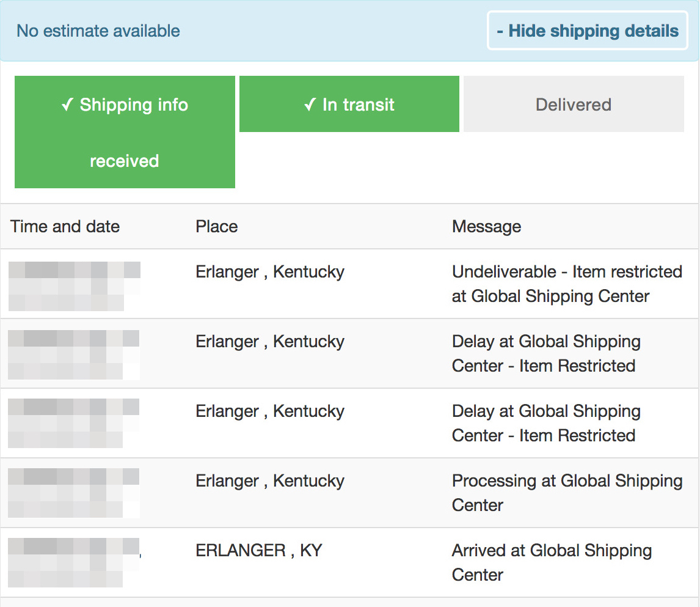Click the Place column header
This screenshot has width=700, height=607.
click(216, 226)
